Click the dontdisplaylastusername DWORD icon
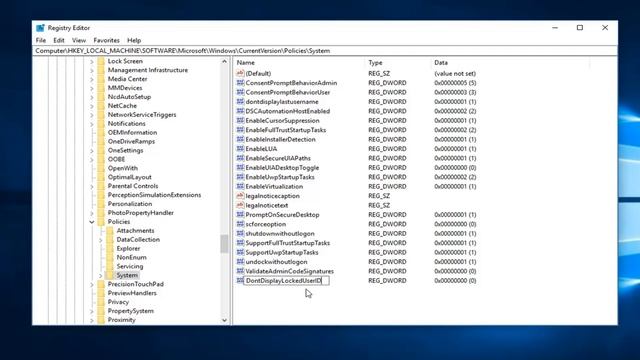This screenshot has height=360, width=640. (x=240, y=102)
